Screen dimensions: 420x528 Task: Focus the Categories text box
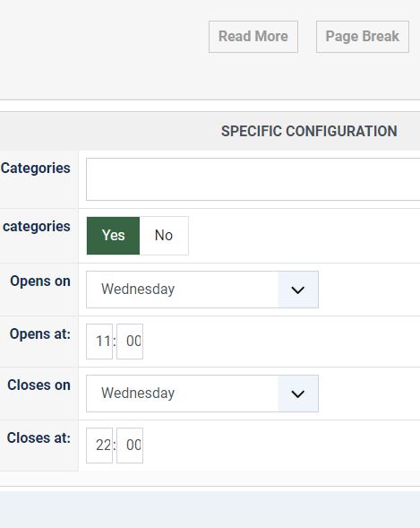pyautogui.click(x=253, y=179)
